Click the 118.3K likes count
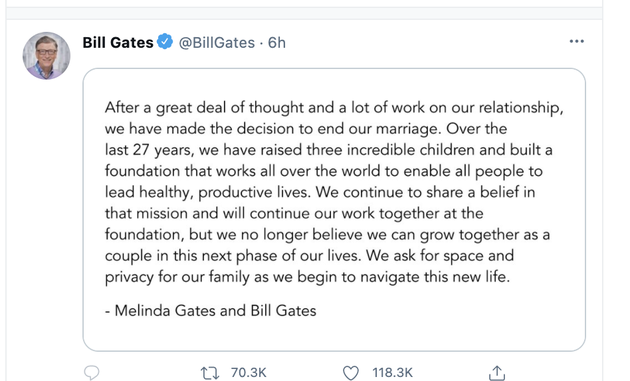 (393, 373)
